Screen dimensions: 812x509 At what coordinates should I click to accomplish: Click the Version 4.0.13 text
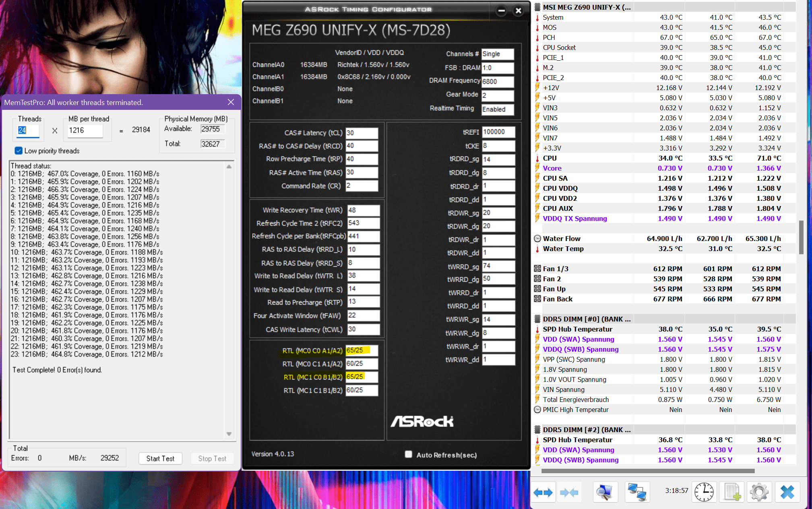[x=273, y=454]
